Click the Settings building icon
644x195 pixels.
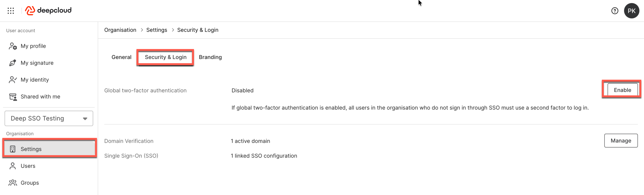click(13, 149)
